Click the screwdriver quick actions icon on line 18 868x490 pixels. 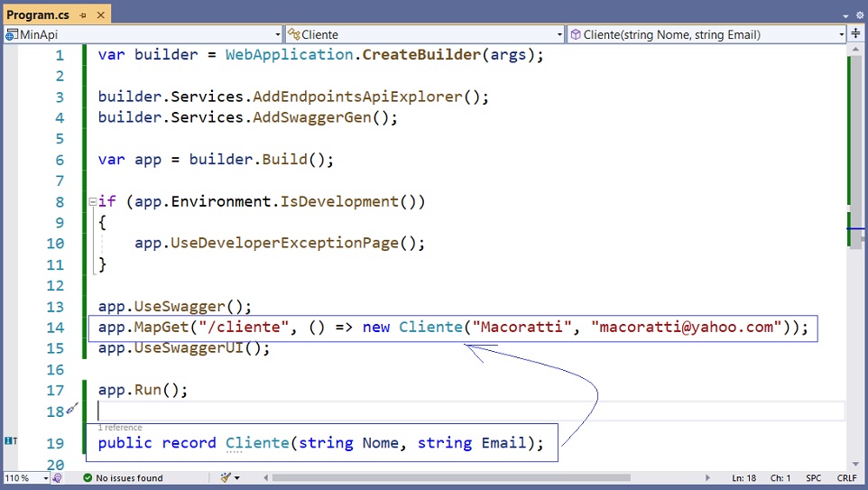(x=72, y=409)
